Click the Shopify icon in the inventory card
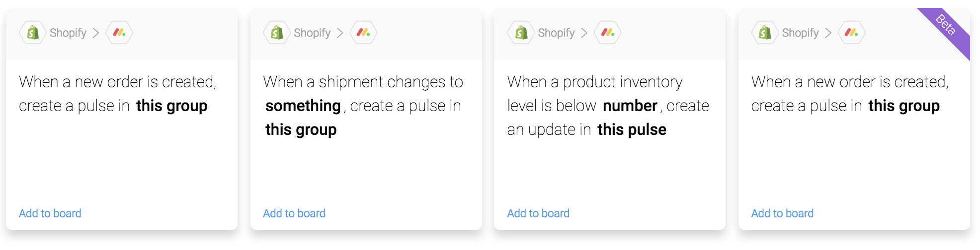Viewport: 980px width, 250px height. pyautogui.click(x=521, y=33)
